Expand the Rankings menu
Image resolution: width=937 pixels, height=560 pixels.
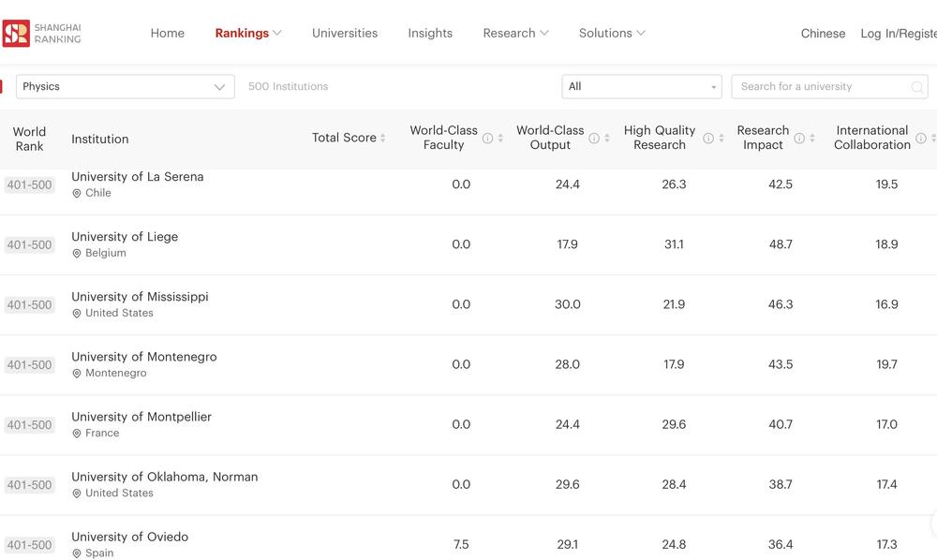coord(248,34)
